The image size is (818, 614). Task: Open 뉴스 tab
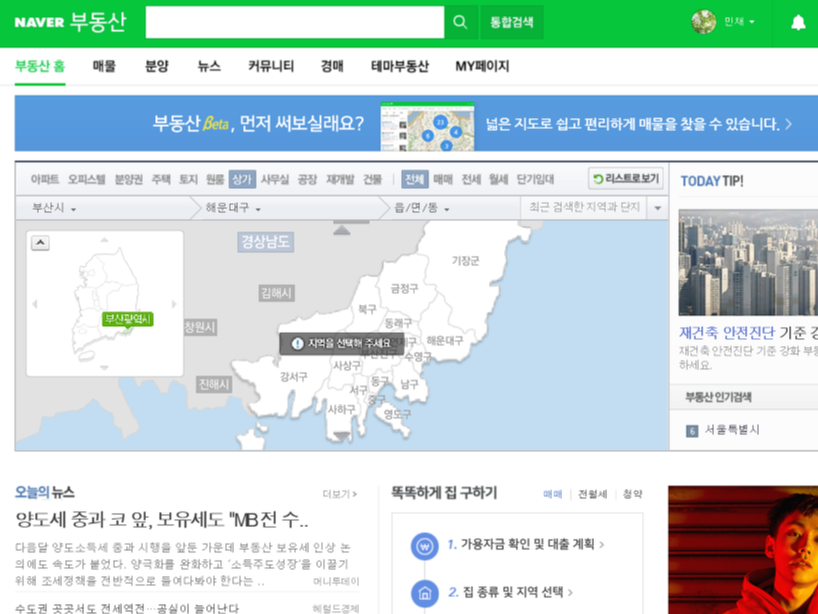[x=209, y=66]
